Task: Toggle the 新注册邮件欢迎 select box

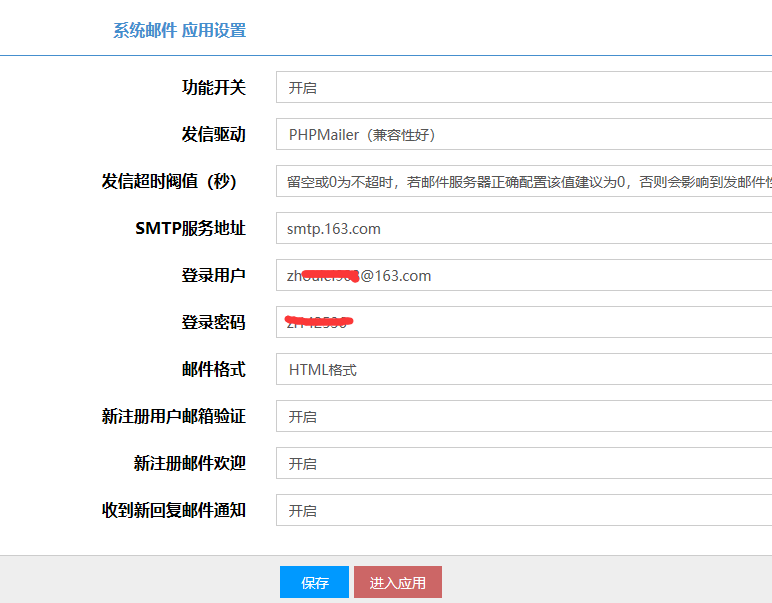Action: (523, 463)
